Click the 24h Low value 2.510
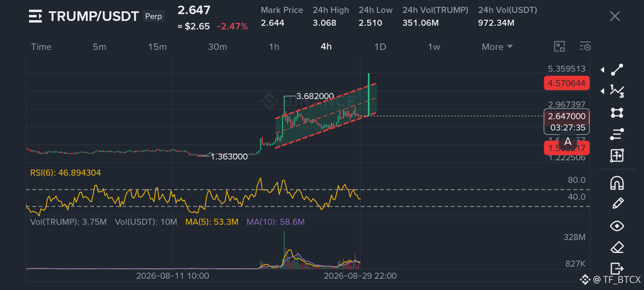Viewport: 644px width, 290px height. coord(370,23)
